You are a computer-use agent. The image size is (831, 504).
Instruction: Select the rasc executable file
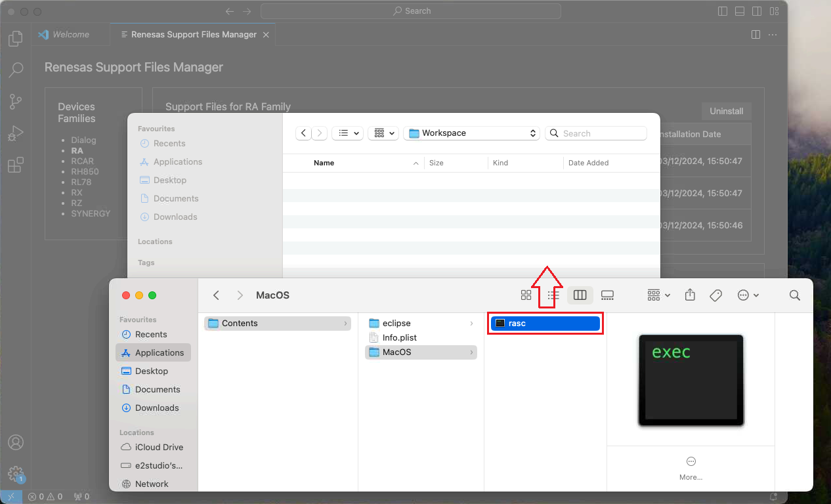coord(545,323)
